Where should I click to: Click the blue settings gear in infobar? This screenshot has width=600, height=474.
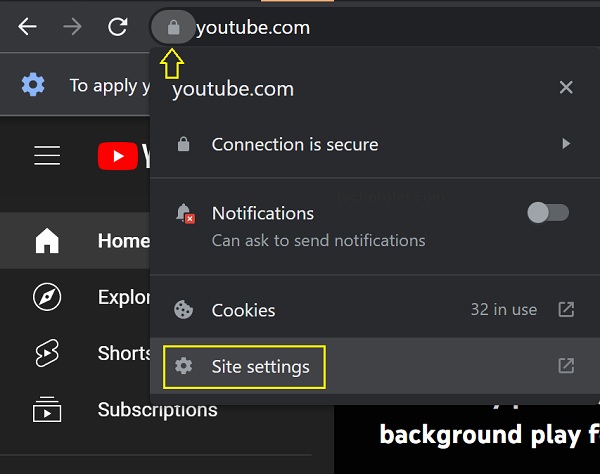(x=33, y=85)
